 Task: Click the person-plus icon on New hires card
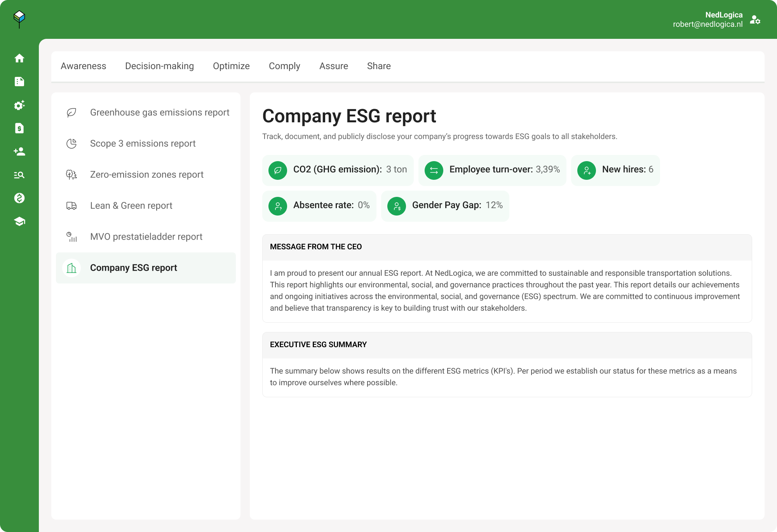tap(587, 170)
